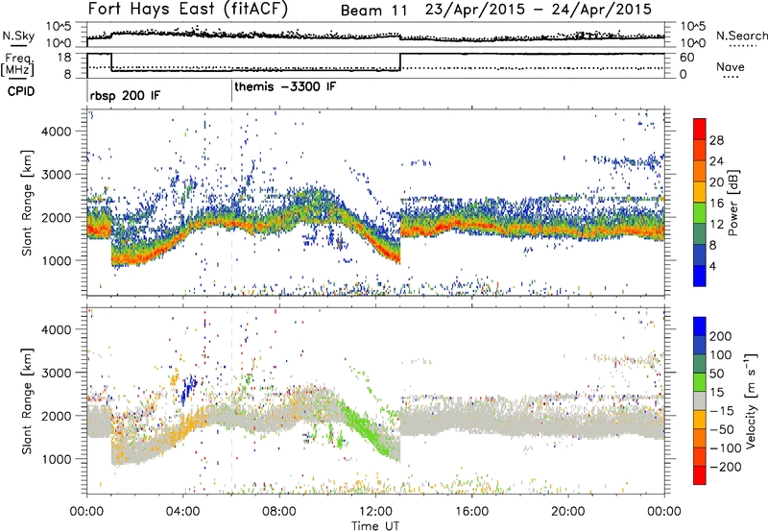The image size is (768, 532).
Task: Click the '4' tick on the power colorbar
Action: pyautogui.click(x=713, y=266)
